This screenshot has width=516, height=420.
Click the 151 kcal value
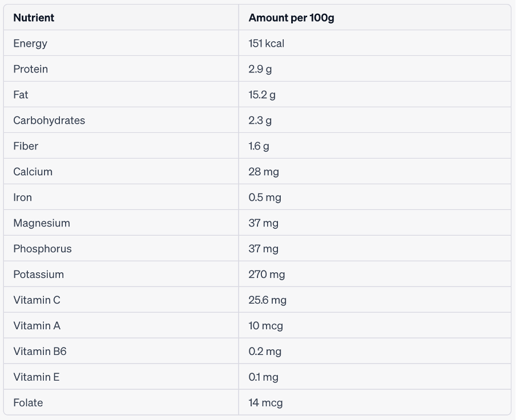pyautogui.click(x=266, y=43)
